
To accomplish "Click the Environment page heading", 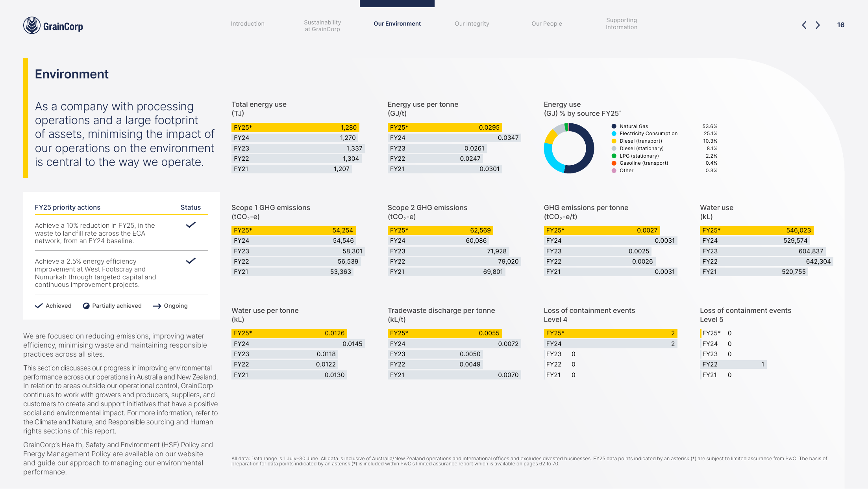I will click(x=72, y=74).
